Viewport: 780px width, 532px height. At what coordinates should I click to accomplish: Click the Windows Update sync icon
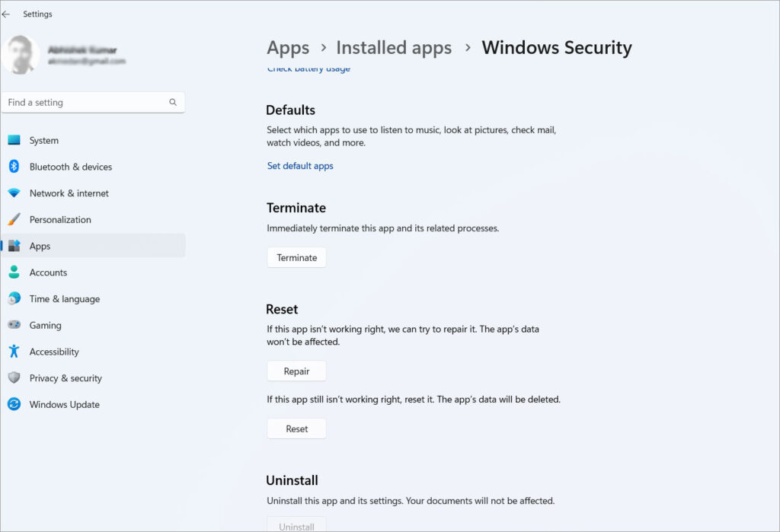pos(14,404)
